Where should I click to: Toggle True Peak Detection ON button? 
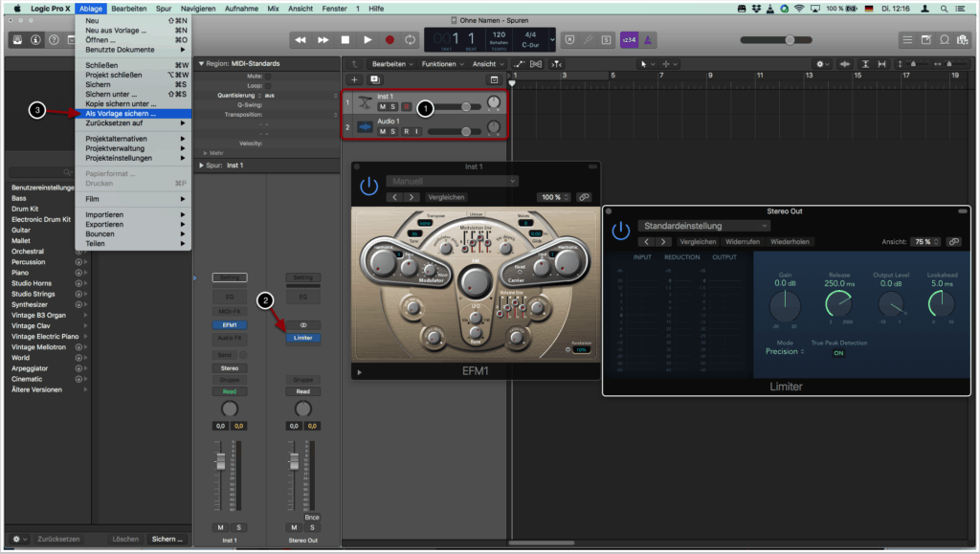(x=838, y=353)
